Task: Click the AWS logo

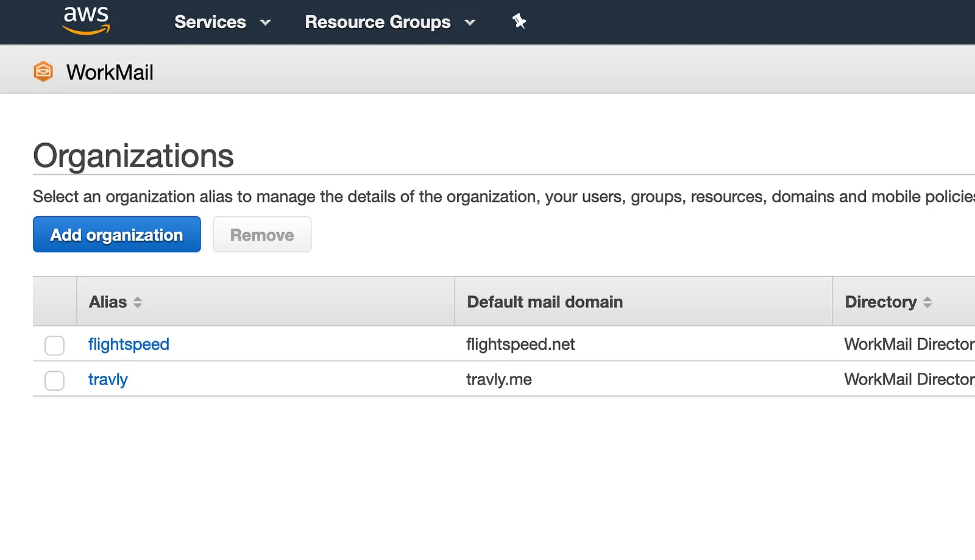Action: coord(87,21)
